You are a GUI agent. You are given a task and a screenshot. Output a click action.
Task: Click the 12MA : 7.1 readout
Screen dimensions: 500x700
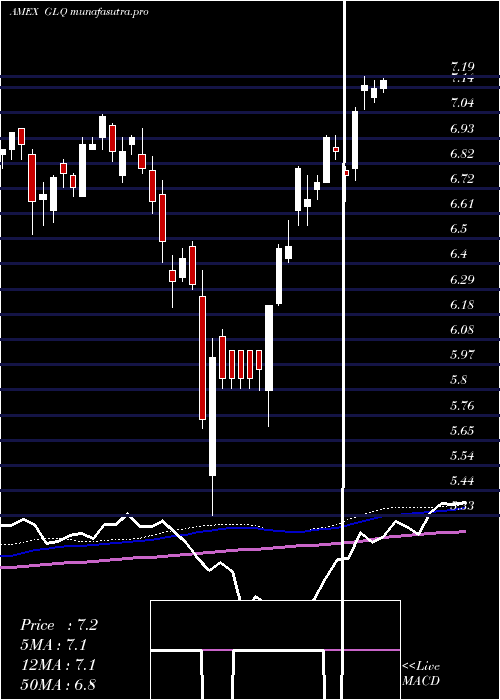coord(58,665)
